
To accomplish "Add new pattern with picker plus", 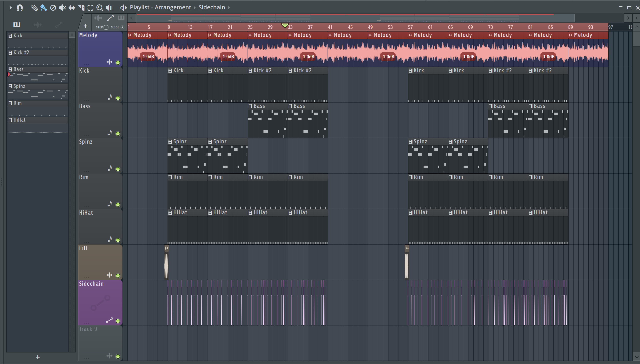I will [x=38, y=357].
